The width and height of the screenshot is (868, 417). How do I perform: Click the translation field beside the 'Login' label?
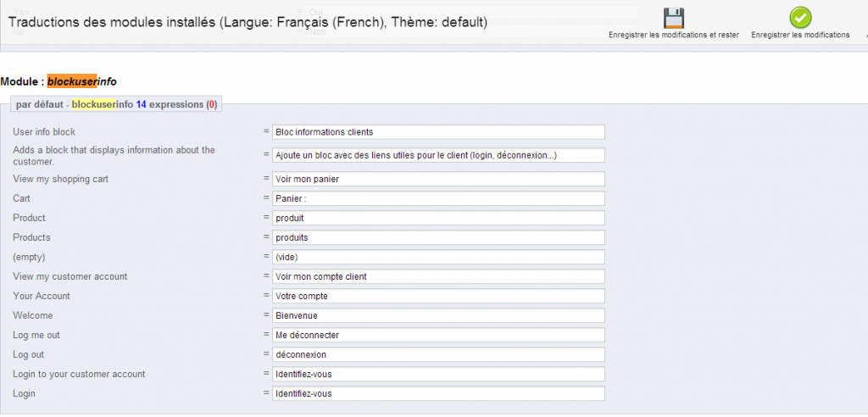tap(438, 393)
